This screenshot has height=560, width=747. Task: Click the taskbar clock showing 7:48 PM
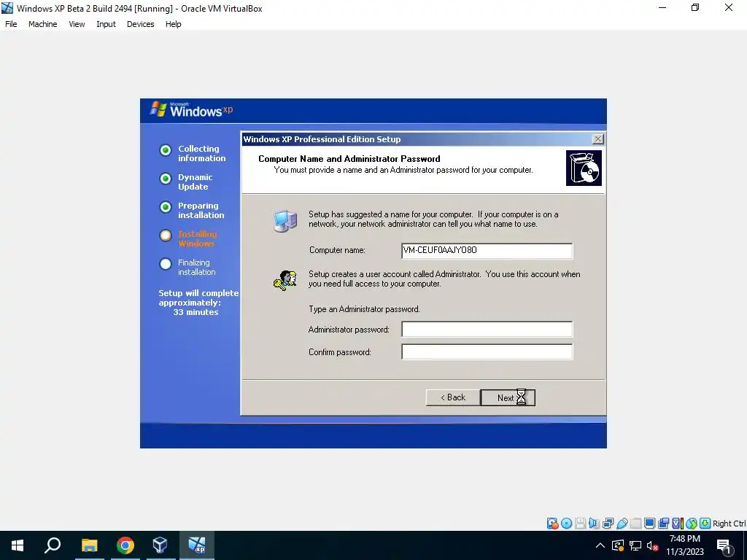coord(684,545)
